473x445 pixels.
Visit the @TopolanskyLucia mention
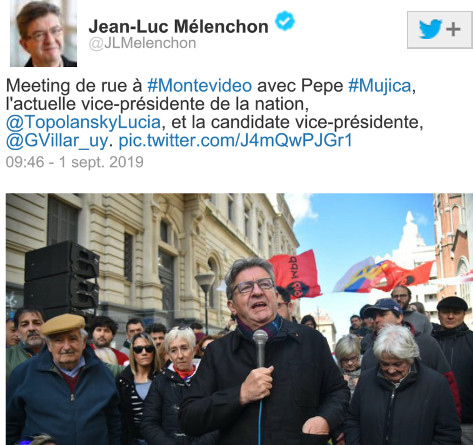point(84,122)
